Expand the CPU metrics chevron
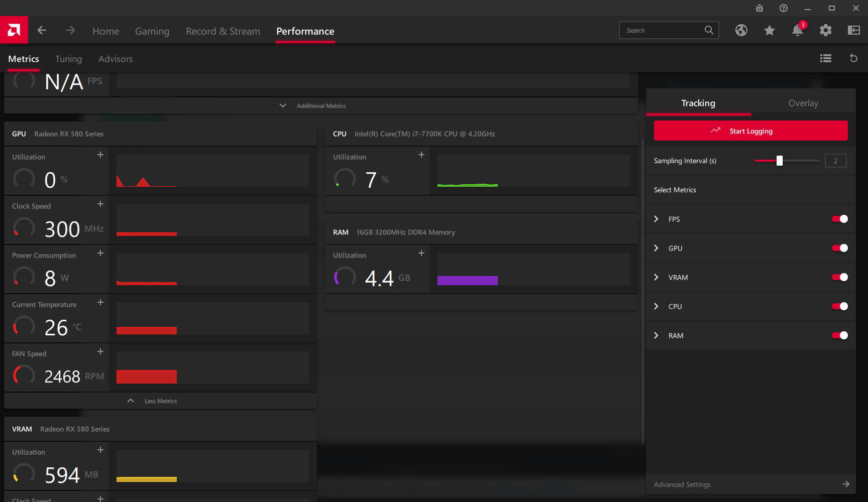The width and height of the screenshot is (868, 502). pos(656,306)
